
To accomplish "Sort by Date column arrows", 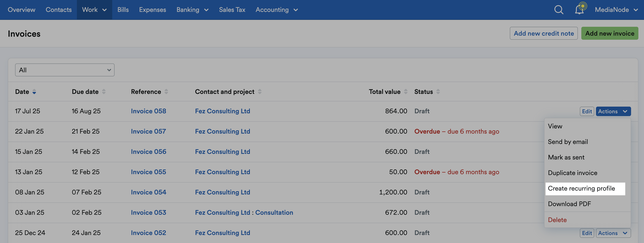I will point(34,92).
